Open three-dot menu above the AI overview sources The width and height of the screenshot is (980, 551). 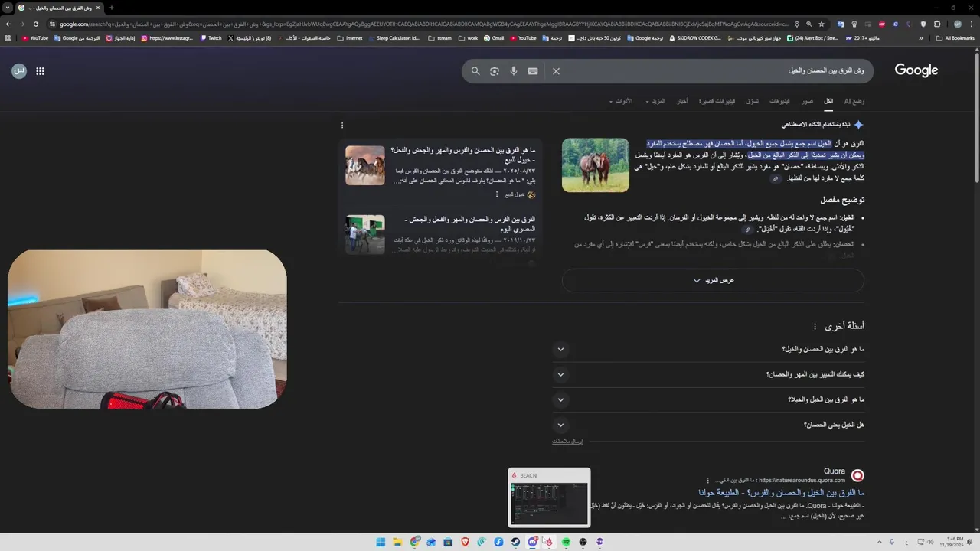click(x=342, y=125)
